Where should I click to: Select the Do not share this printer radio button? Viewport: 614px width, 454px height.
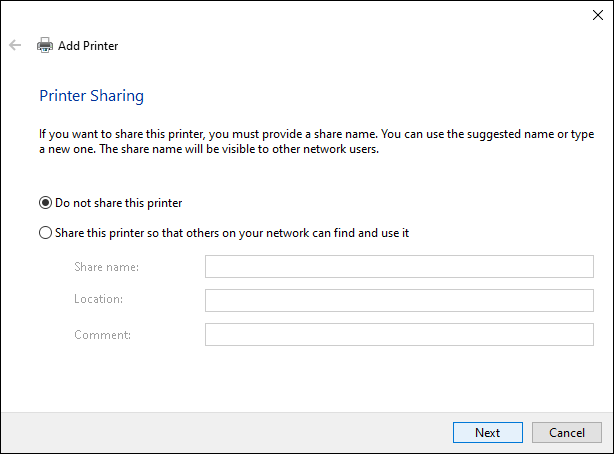tap(45, 203)
